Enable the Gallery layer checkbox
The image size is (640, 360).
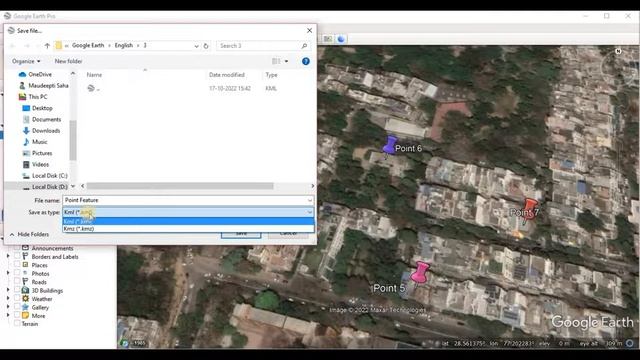pos(17,307)
